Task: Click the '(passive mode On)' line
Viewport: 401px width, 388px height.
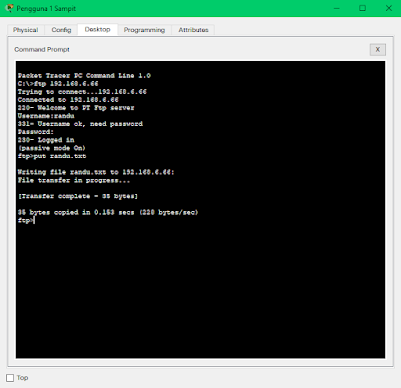Action: coord(52,148)
